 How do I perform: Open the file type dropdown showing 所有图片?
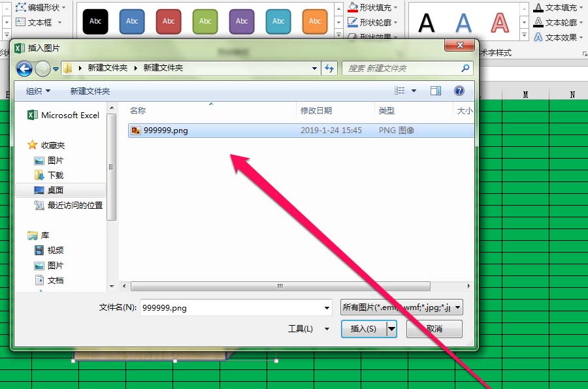(x=400, y=307)
